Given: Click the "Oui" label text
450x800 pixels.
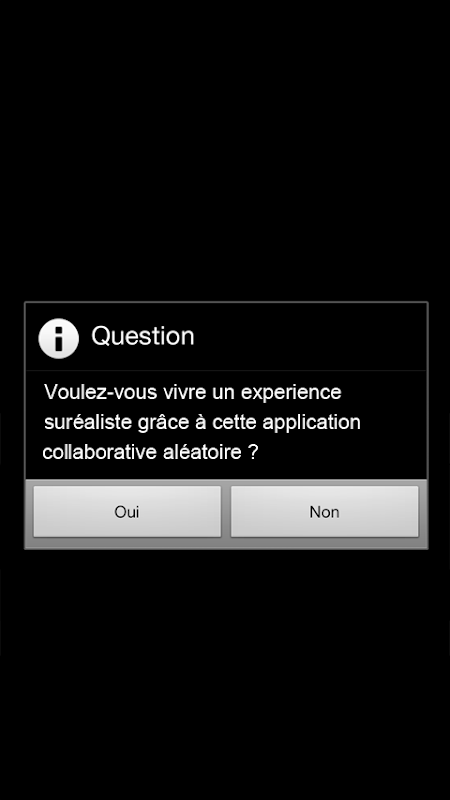Looking at the screenshot, I should pos(127,512).
